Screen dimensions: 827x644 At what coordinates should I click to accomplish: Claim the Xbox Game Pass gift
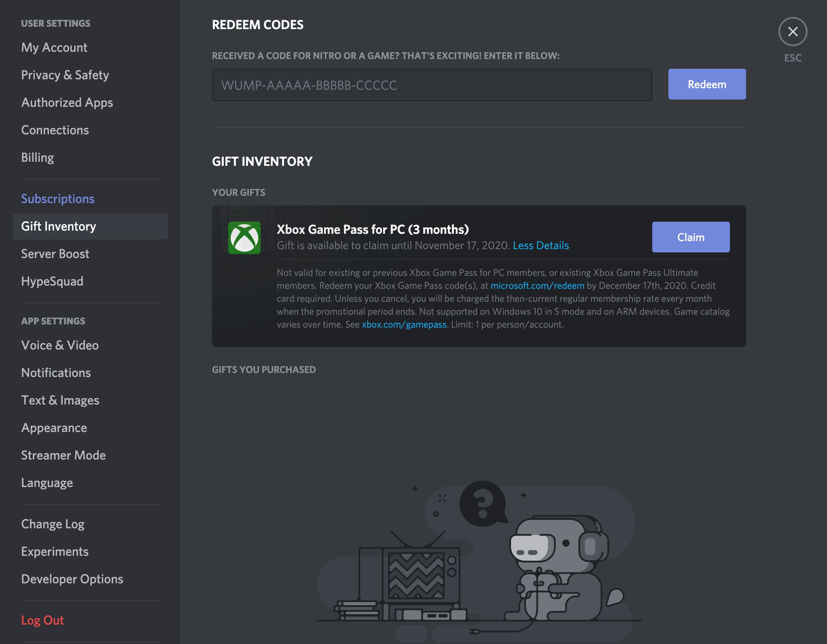[x=690, y=237]
